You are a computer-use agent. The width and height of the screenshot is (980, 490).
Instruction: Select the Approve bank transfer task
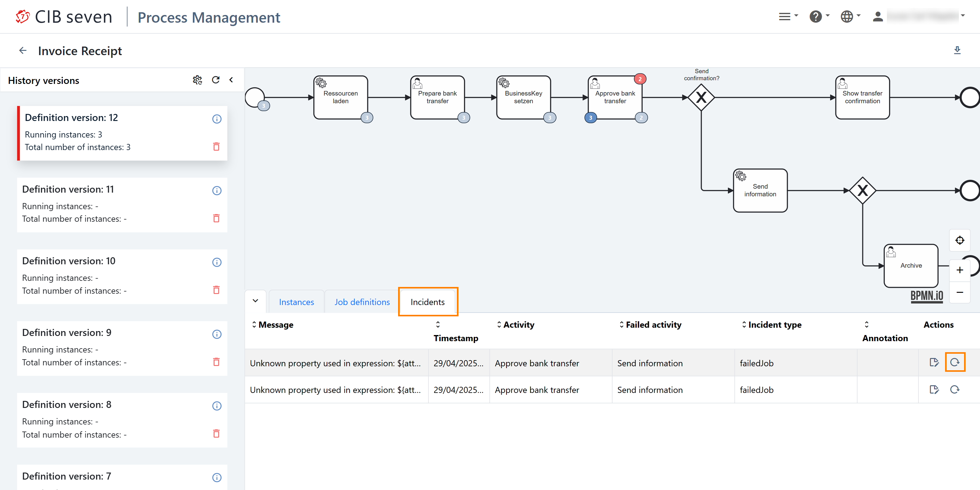click(x=615, y=97)
